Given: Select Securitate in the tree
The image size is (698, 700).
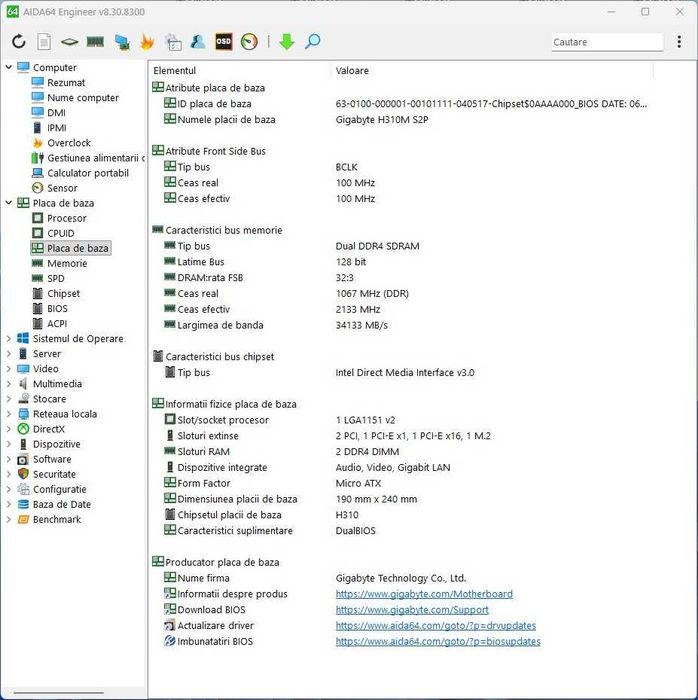Looking at the screenshot, I should (54, 474).
